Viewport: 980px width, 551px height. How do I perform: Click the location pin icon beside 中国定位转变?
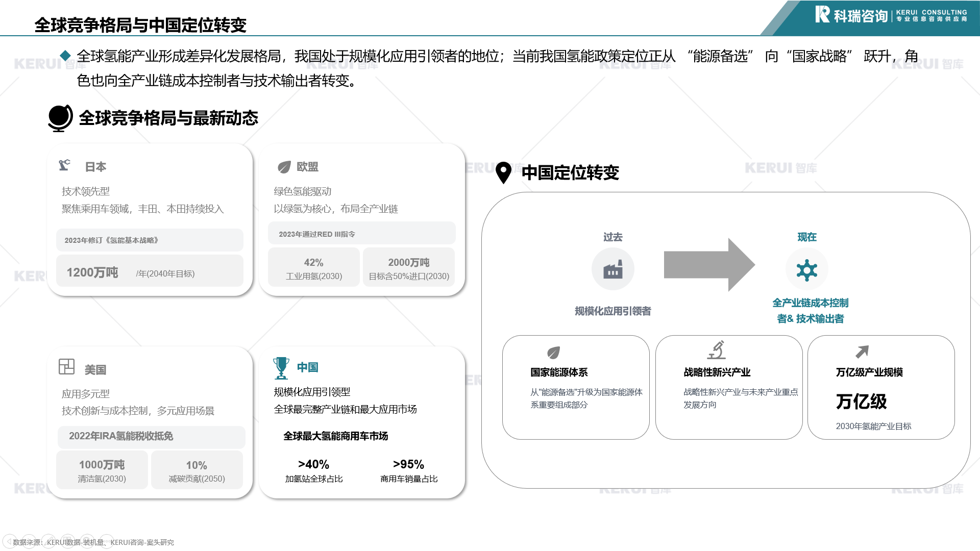[x=503, y=172]
